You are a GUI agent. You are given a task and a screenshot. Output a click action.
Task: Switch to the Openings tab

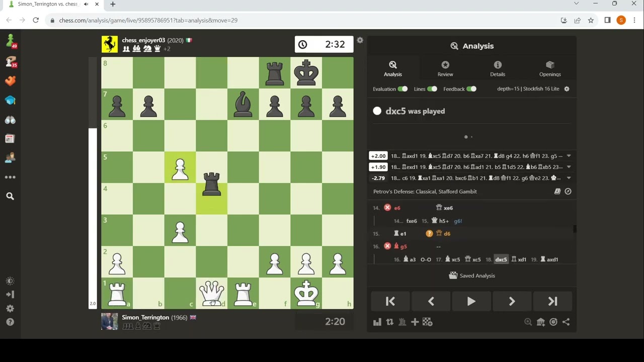click(x=550, y=69)
